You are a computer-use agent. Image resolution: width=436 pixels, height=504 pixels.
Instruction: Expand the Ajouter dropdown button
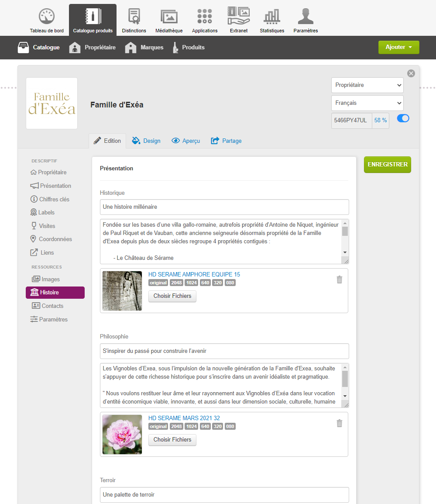(x=399, y=47)
